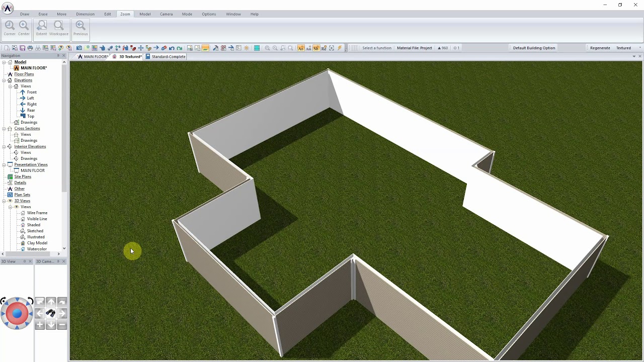
Task: Click Select a function field
Action: 377,48
